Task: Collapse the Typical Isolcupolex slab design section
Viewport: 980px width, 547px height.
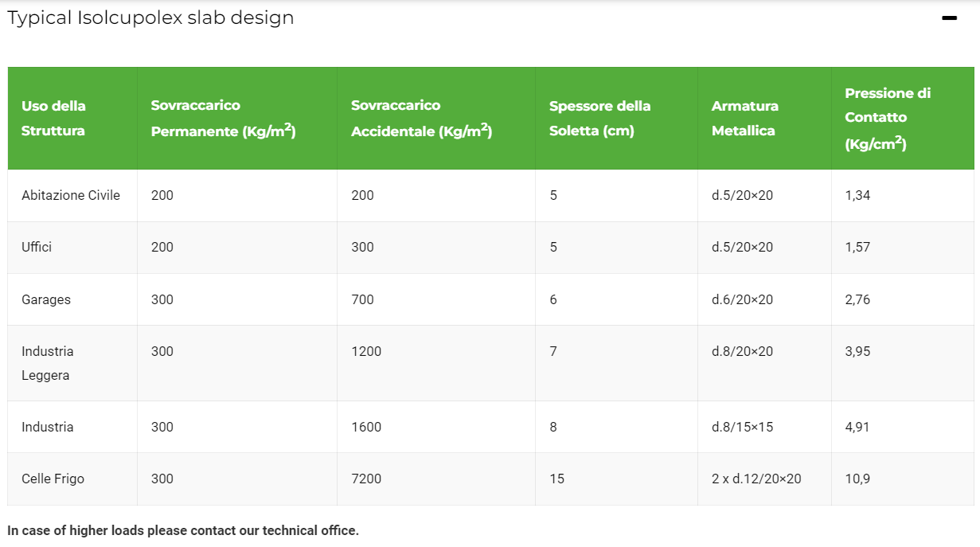Action: point(949,18)
